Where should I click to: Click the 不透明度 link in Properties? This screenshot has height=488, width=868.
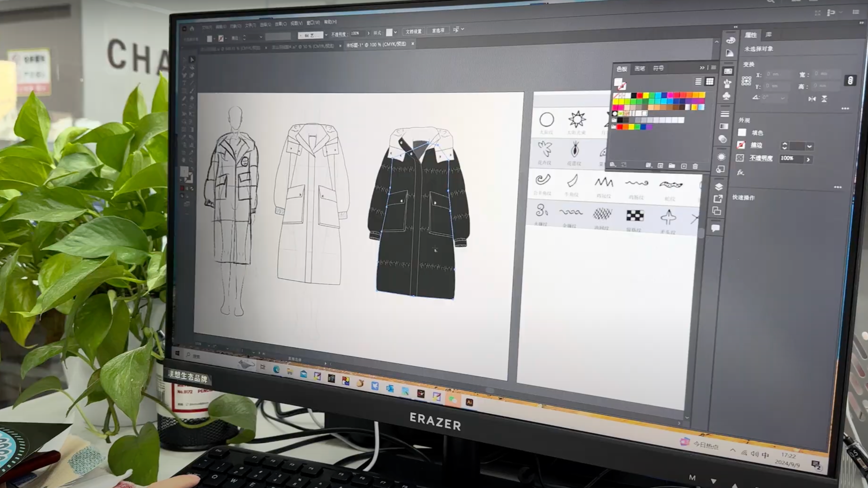coord(761,158)
